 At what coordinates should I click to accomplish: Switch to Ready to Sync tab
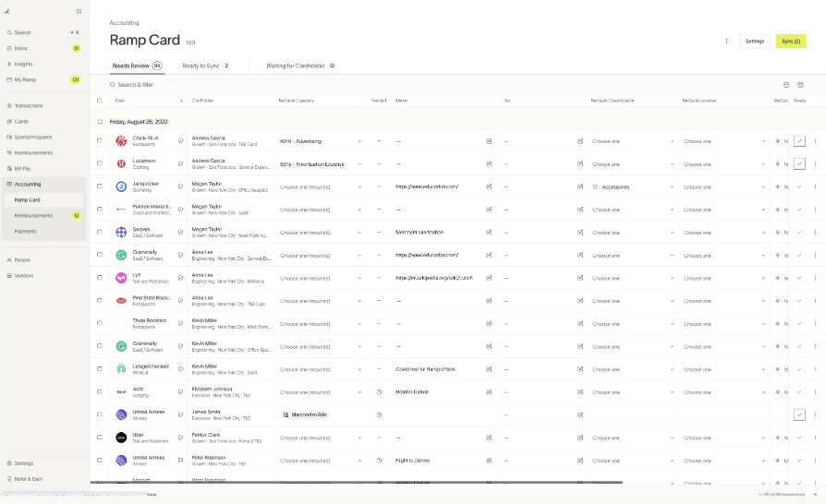pyautogui.click(x=206, y=66)
